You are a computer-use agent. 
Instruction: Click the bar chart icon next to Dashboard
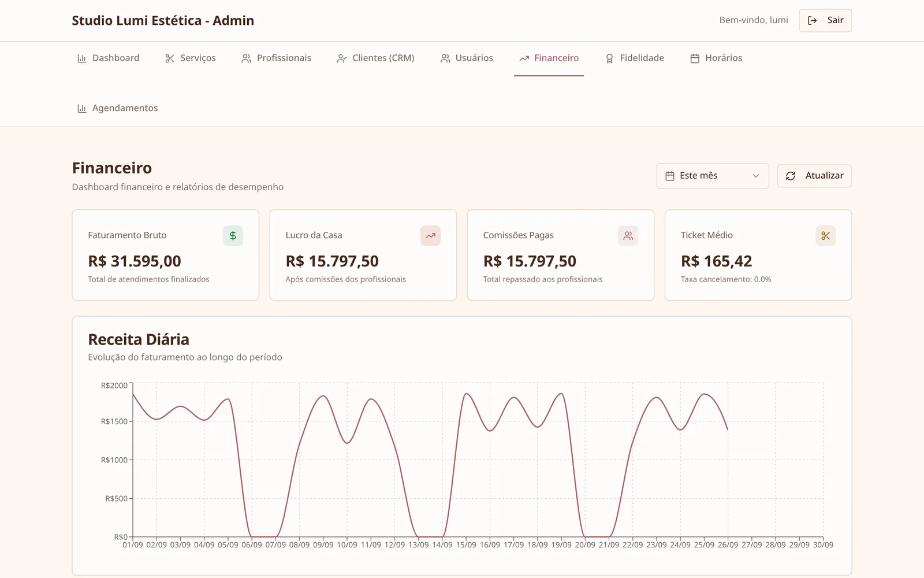(82, 58)
